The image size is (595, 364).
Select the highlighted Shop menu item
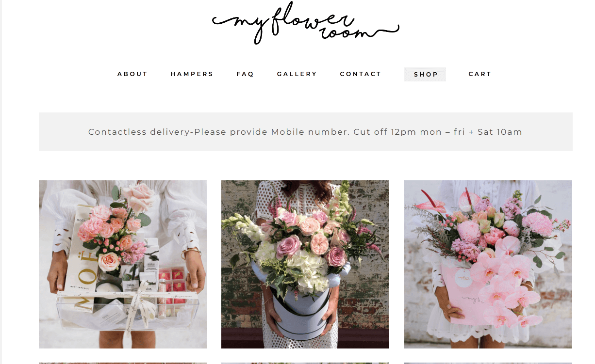[x=425, y=74]
